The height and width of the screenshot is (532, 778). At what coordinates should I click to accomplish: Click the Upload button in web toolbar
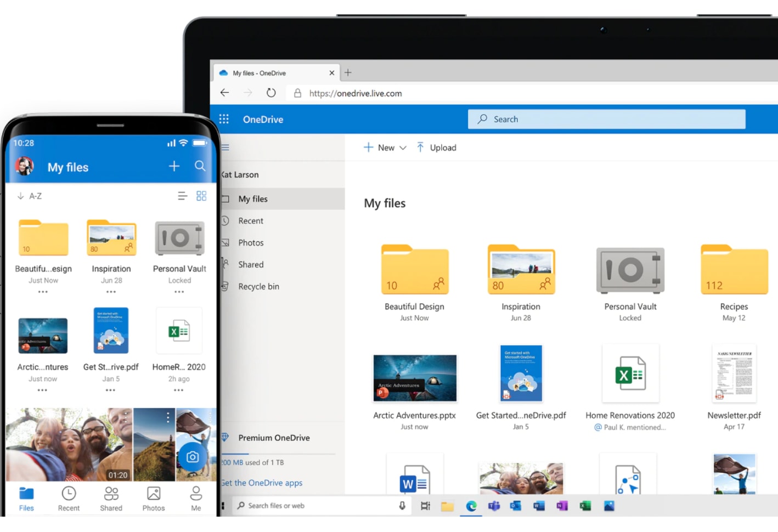tap(436, 148)
